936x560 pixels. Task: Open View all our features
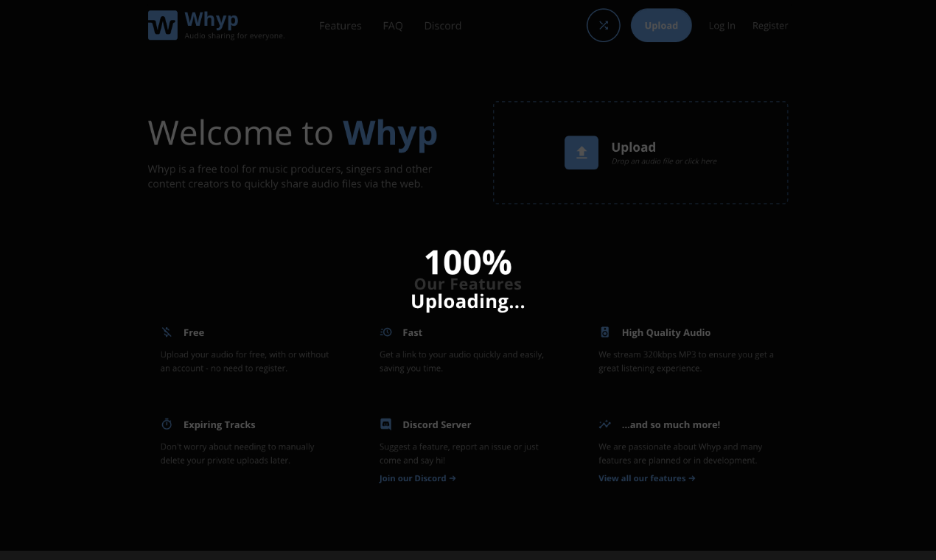[x=646, y=477]
